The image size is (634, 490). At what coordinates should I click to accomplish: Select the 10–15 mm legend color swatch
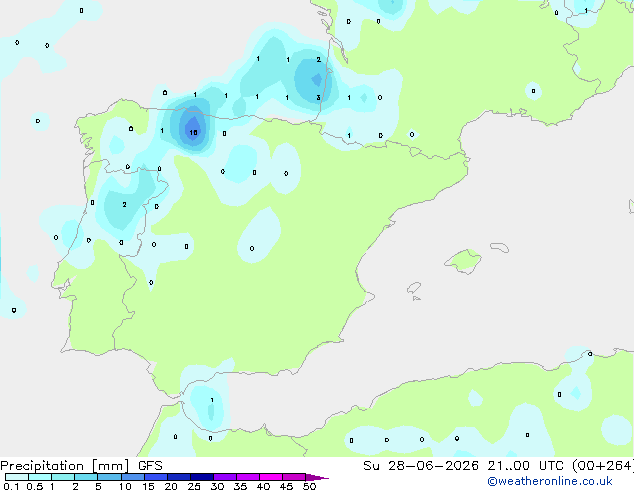click(132, 477)
